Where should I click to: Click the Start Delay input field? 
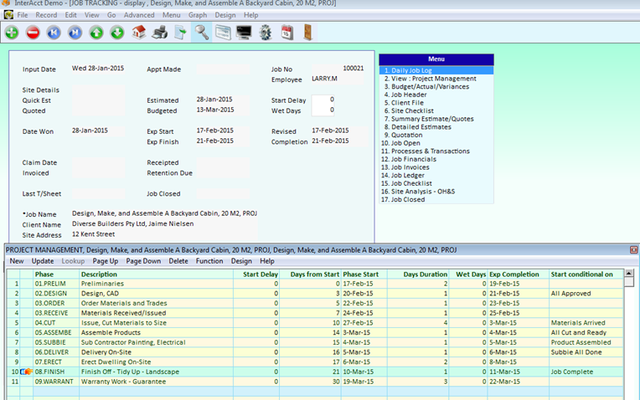click(x=323, y=100)
